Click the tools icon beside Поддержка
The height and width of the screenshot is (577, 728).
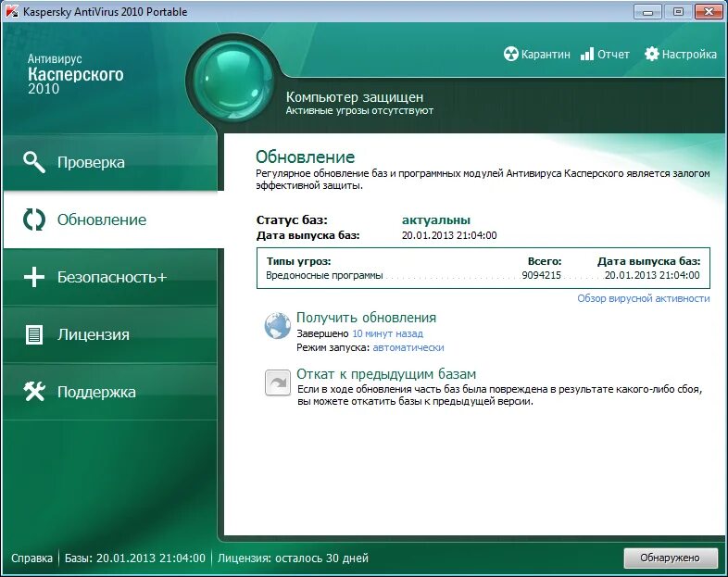[x=34, y=392]
